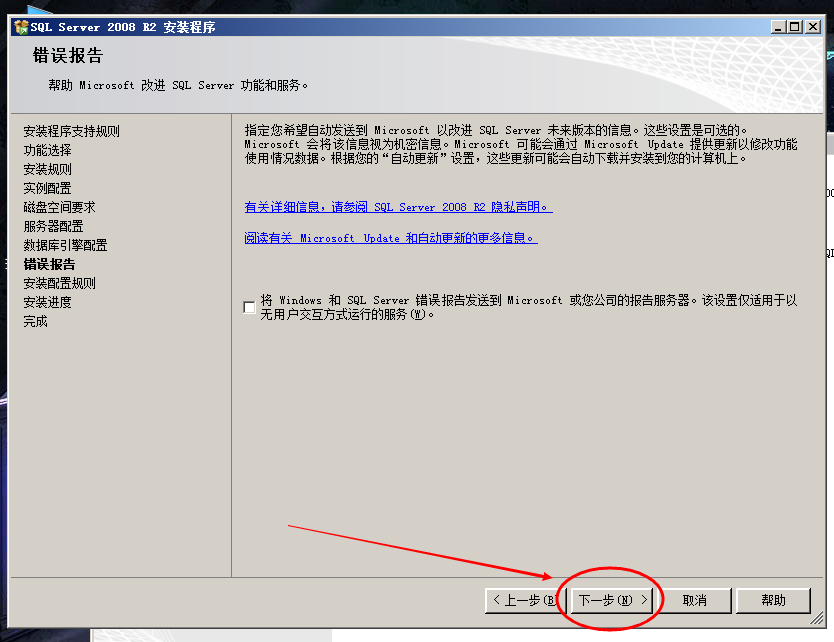Open the SQL Server 2008 R2 privacy statement link
The width and height of the screenshot is (834, 642).
point(398,207)
